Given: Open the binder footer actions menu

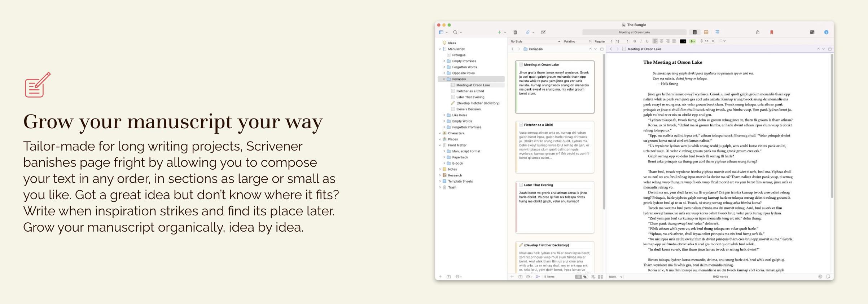Looking at the screenshot, I should [458, 277].
